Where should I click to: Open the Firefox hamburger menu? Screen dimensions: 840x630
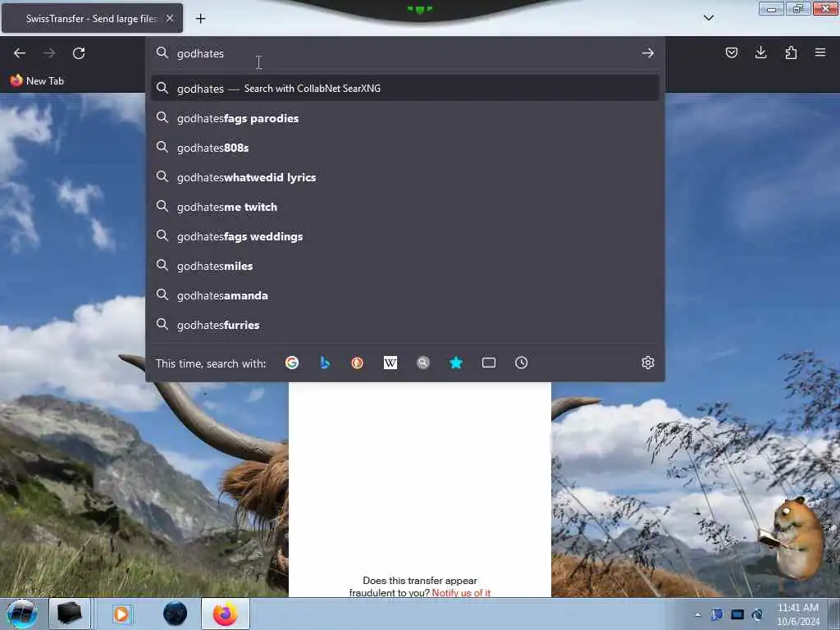[x=819, y=52]
